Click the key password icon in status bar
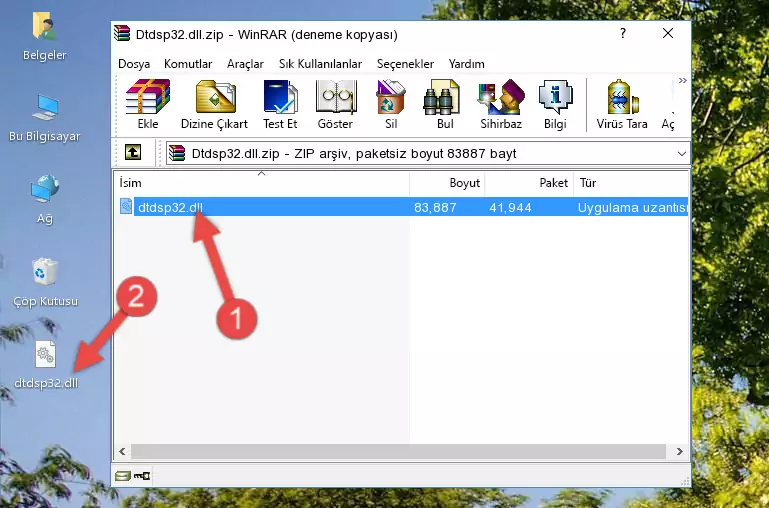 tap(142, 475)
